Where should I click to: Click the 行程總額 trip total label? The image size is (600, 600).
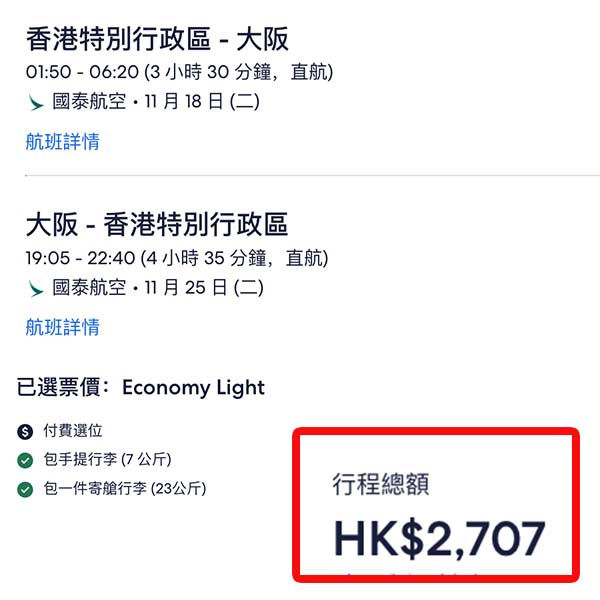[381, 486]
